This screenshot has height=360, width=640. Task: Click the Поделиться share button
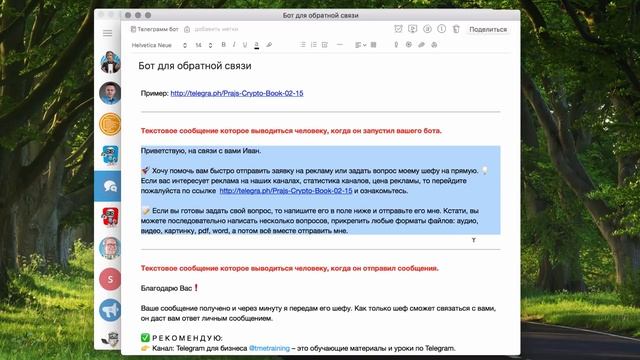(x=488, y=29)
